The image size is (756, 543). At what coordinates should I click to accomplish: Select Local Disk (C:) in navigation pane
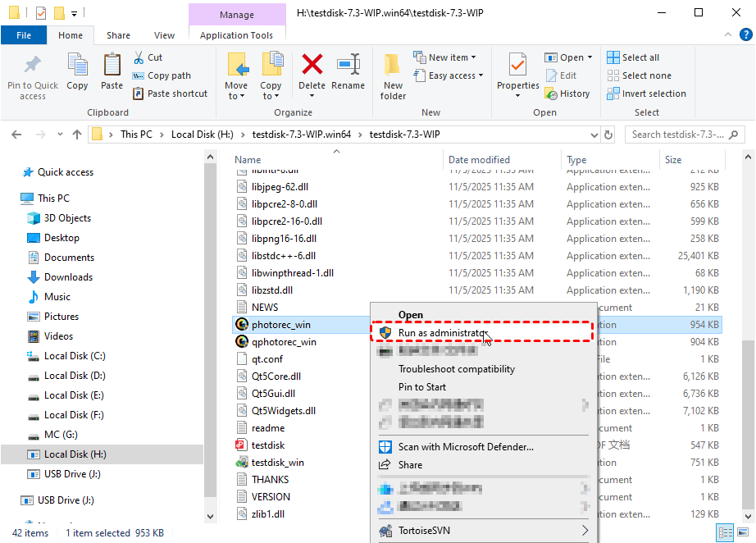tap(75, 356)
